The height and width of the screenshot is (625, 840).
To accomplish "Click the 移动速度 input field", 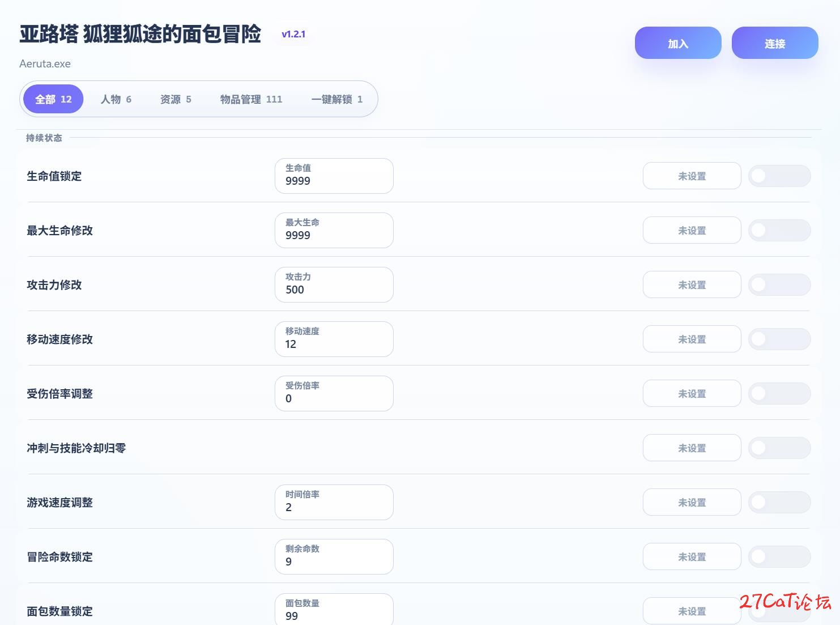I will tap(334, 344).
